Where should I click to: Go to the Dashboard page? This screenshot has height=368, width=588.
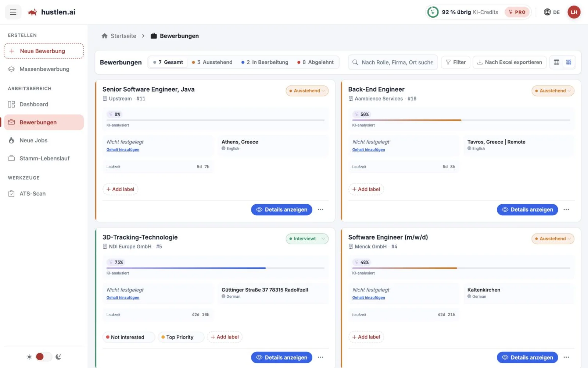pyautogui.click(x=44, y=105)
